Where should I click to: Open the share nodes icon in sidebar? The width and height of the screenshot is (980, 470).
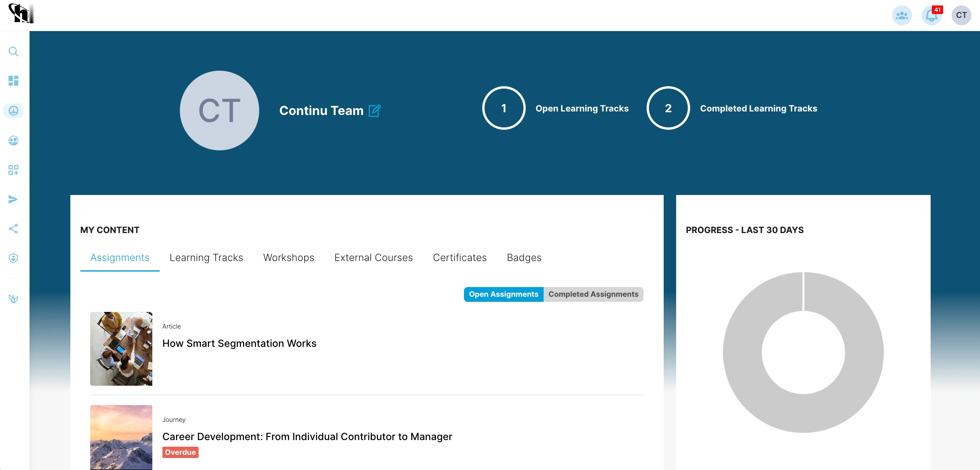pos(13,229)
